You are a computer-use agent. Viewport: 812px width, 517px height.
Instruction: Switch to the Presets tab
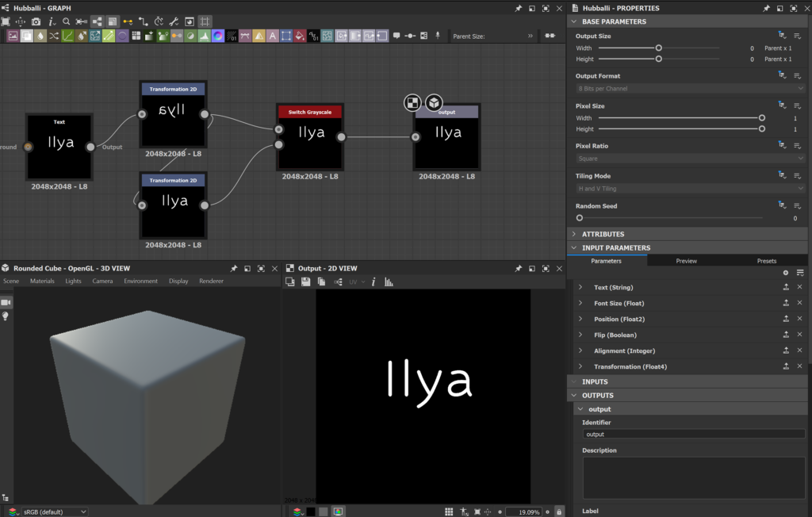[766, 261]
